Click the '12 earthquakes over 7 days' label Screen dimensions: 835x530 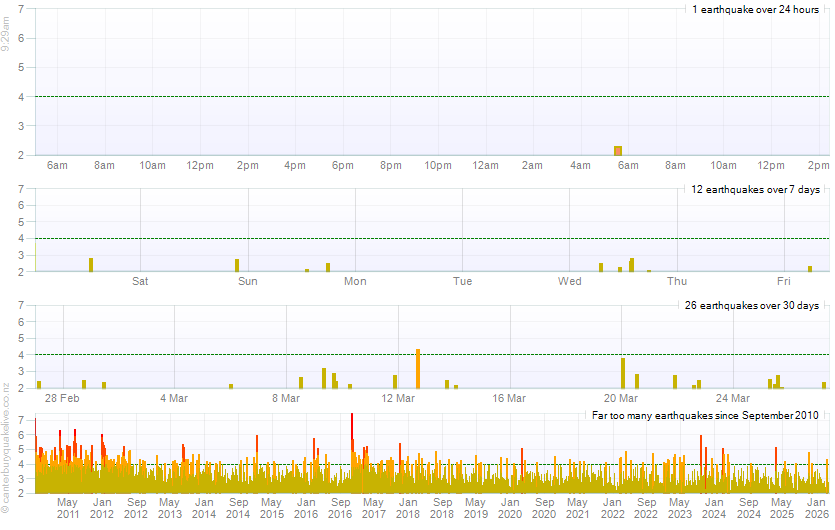pyautogui.click(x=755, y=189)
